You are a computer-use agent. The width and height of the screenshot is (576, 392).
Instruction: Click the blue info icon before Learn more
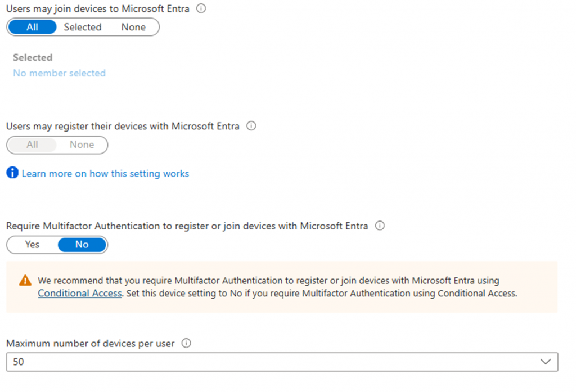(x=12, y=173)
